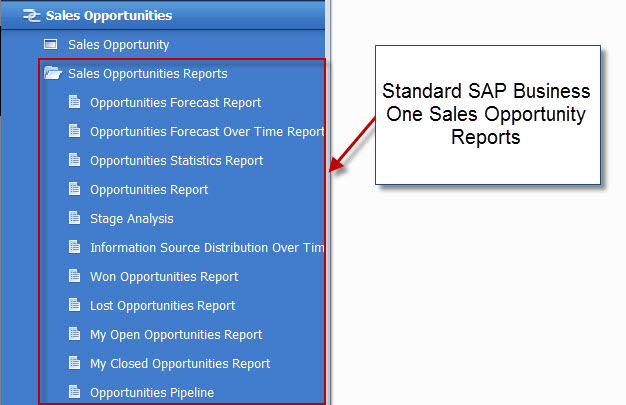Screen dimensions: 626x405
Task: Collapse Sales Opportunities Reports folder label
Action: coord(147,74)
